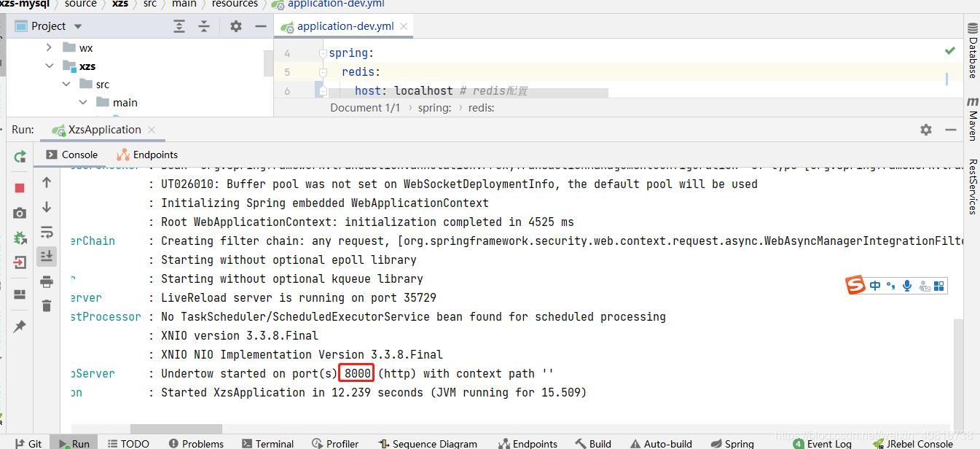The width and height of the screenshot is (980, 449).
Task: Collapse the src folder chevron
Action: (x=66, y=85)
